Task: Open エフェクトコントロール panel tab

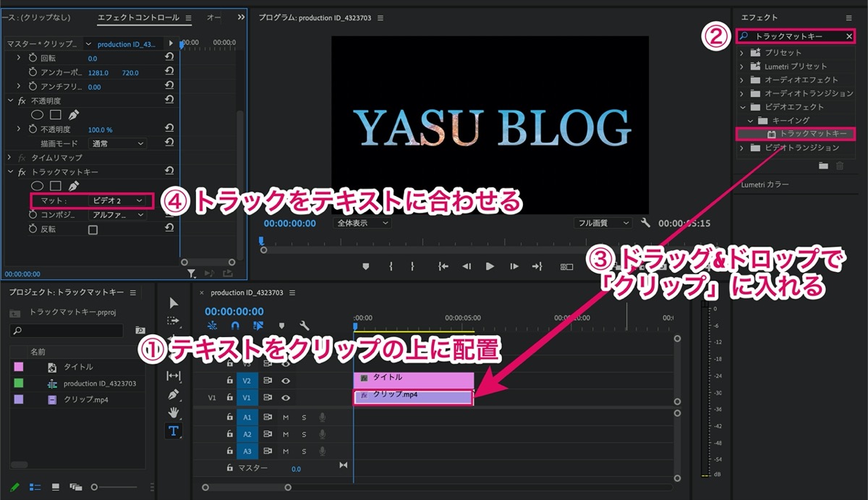Action: (x=137, y=17)
